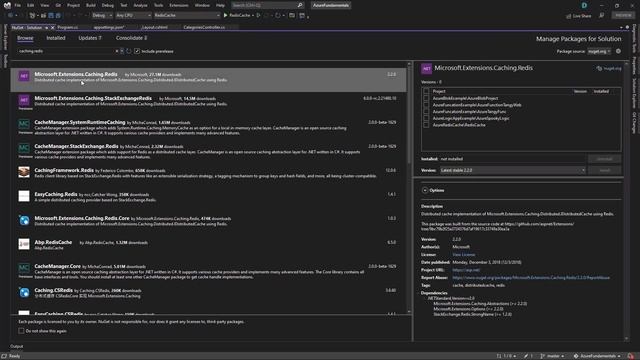640x360 pixels.
Task: Collapse the Options expander
Action: (x=425, y=190)
